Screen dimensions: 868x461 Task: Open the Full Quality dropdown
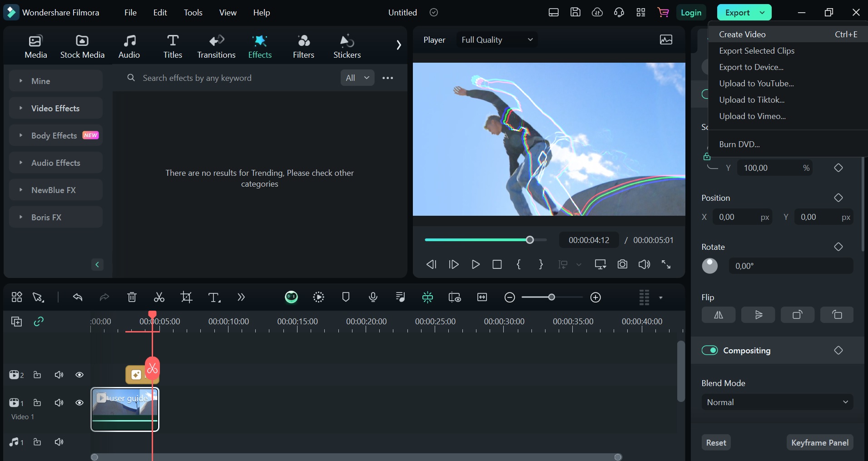(x=497, y=40)
